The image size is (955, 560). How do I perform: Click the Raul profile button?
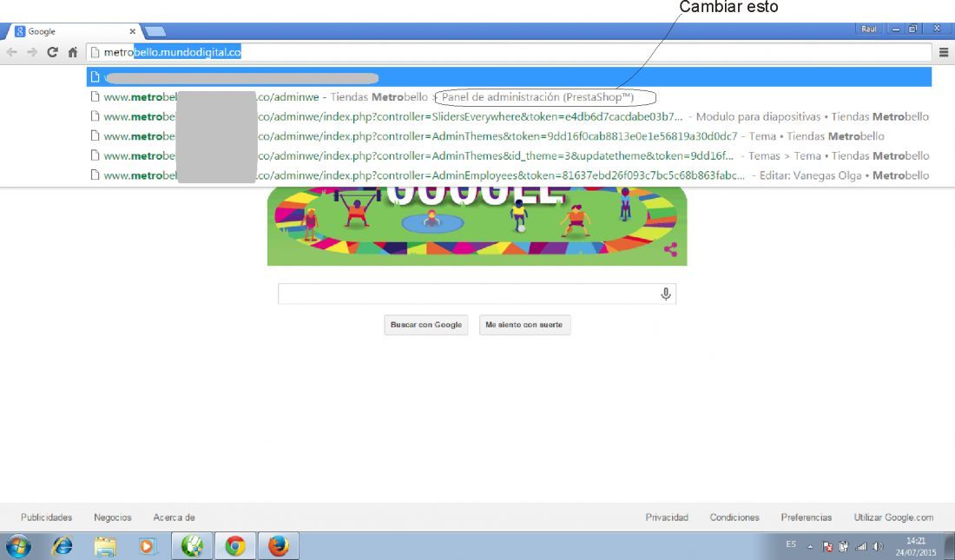pos(868,29)
